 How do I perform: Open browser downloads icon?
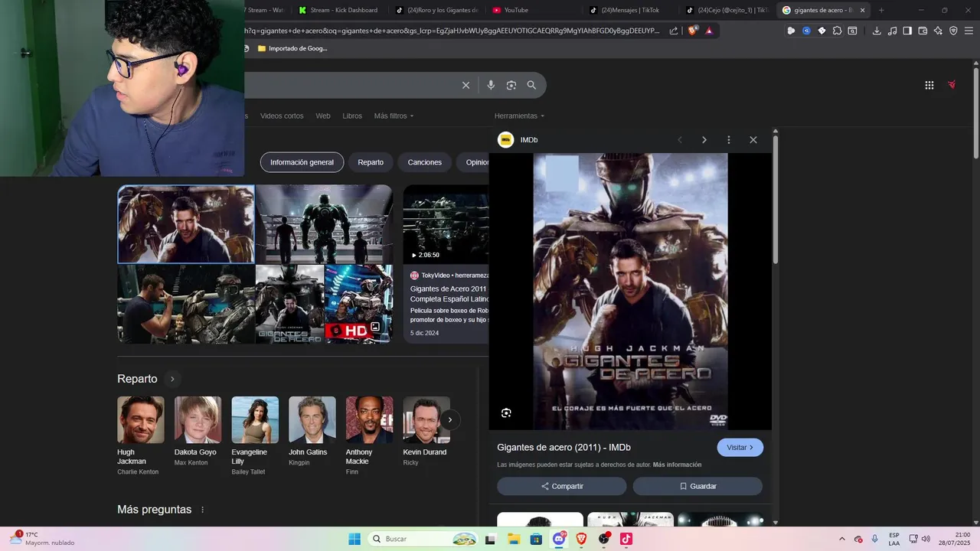click(x=877, y=31)
